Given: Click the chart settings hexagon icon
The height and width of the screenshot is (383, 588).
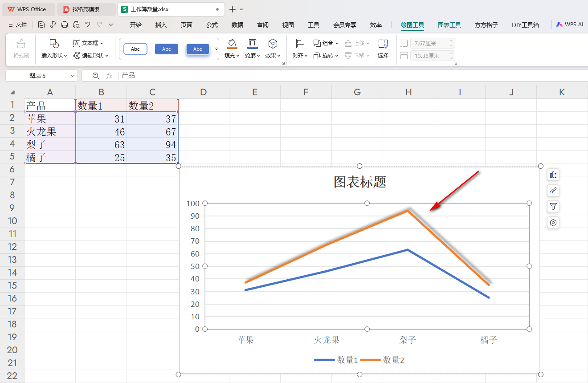Looking at the screenshot, I should pos(553,223).
